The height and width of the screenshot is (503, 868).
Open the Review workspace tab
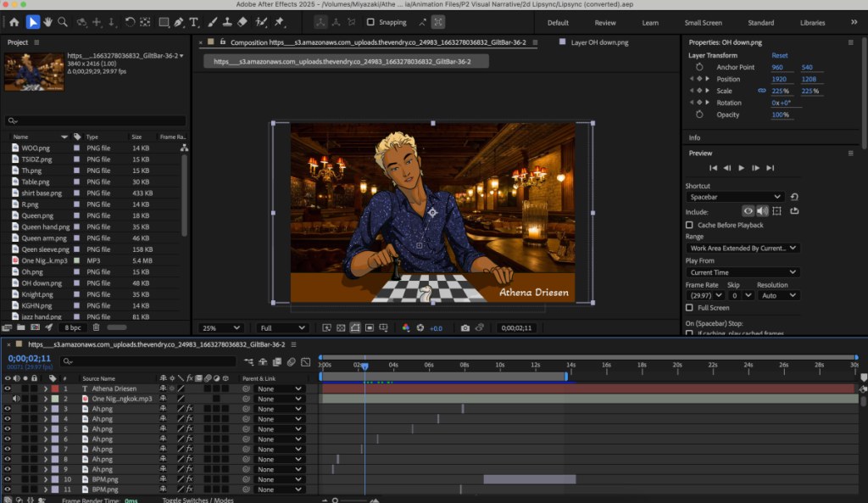(605, 23)
